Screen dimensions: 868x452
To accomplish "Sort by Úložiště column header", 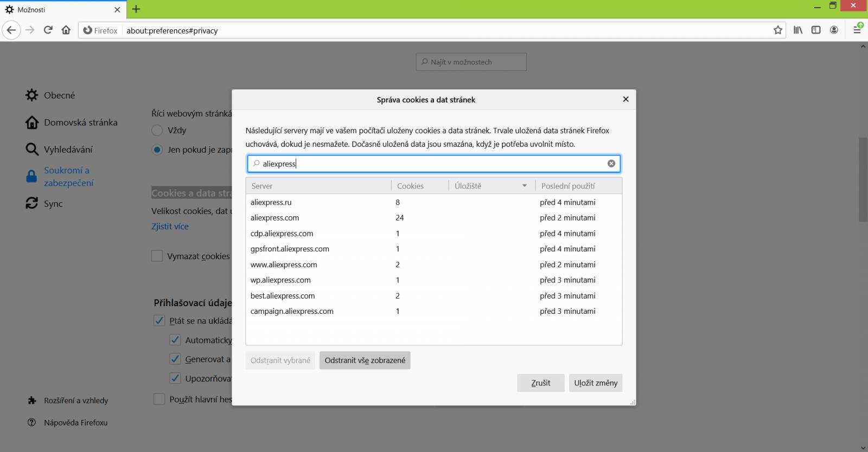I will point(492,186).
